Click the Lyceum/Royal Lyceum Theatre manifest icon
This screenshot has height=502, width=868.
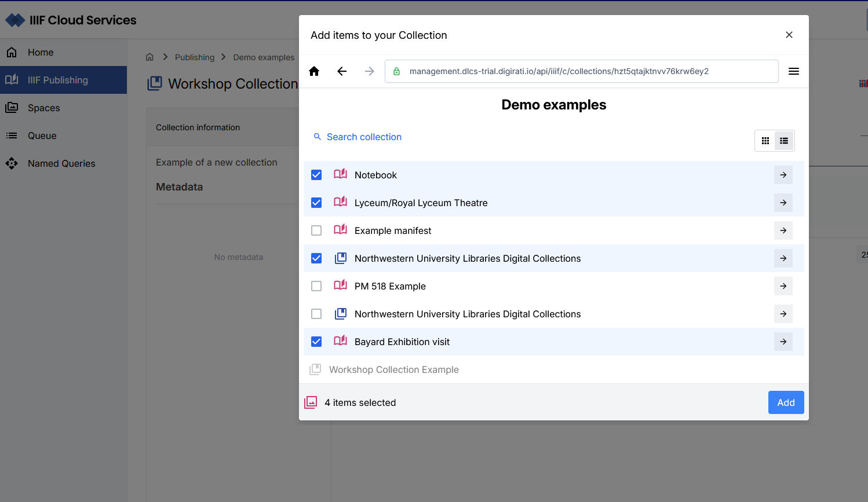pyautogui.click(x=341, y=202)
